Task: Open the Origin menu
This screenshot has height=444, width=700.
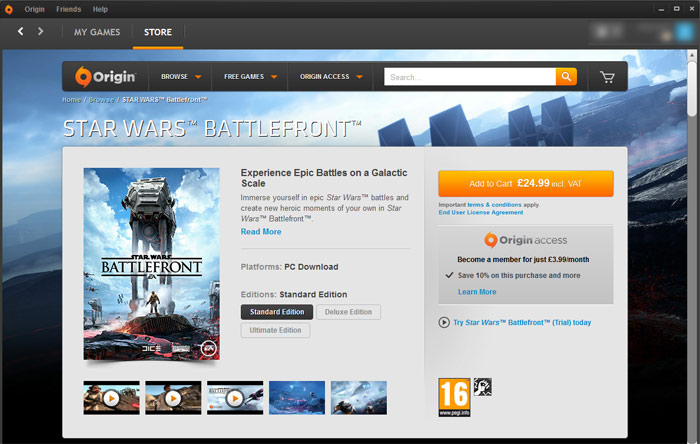Action: pos(34,9)
